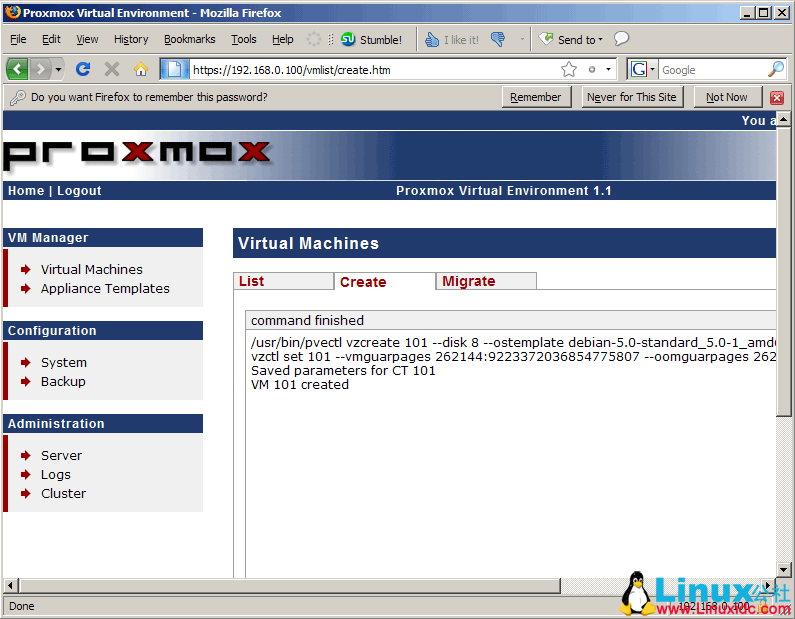
Task: Click the horizontal scrollbar left arrow
Action: click(11, 586)
